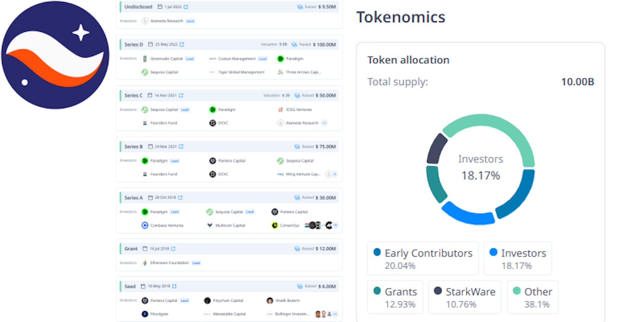Viewport: 644px width, 322px height.
Task: Open the Seed round external link icon
Action: [174, 286]
